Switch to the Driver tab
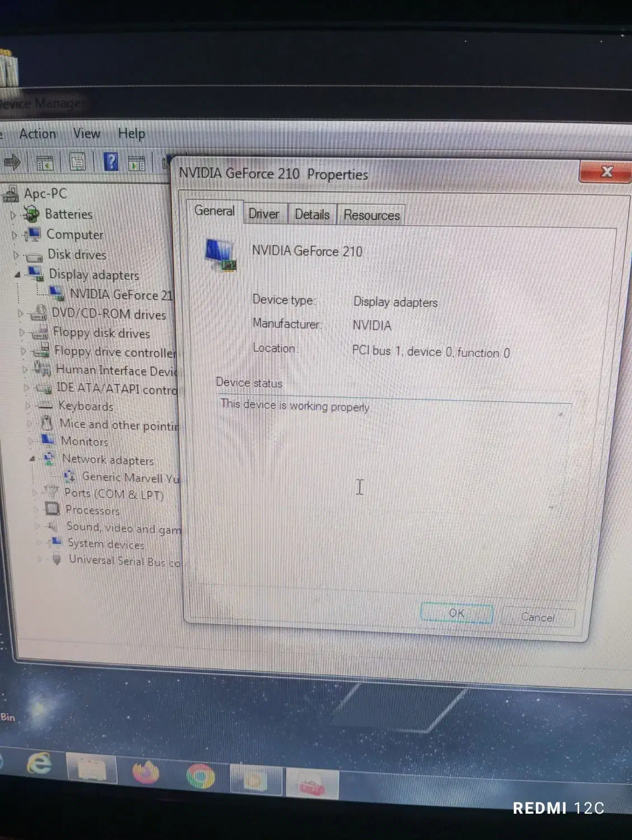The image size is (632, 840). click(x=264, y=214)
